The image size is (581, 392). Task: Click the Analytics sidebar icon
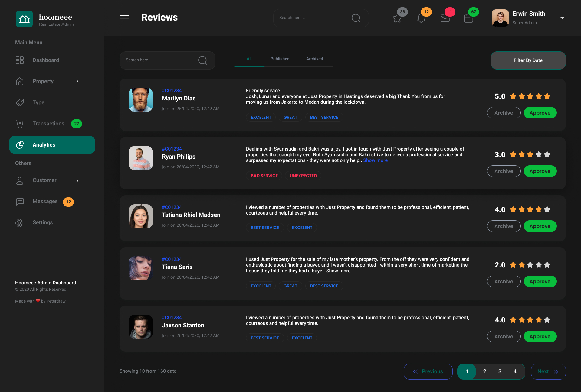(19, 144)
